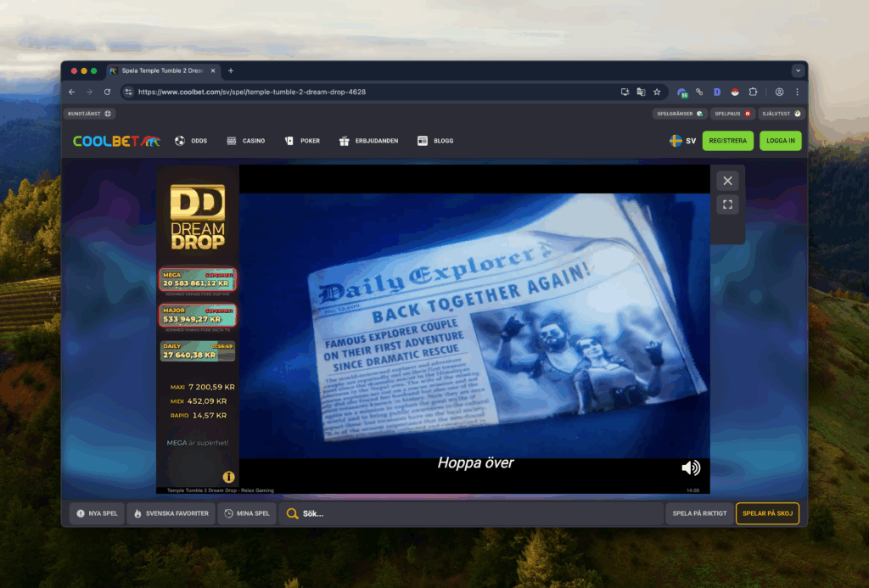Image resolution: width=869 pixels, height=588 pixels.
Task: Click the Registrera button
Action: tap(727, 141)
